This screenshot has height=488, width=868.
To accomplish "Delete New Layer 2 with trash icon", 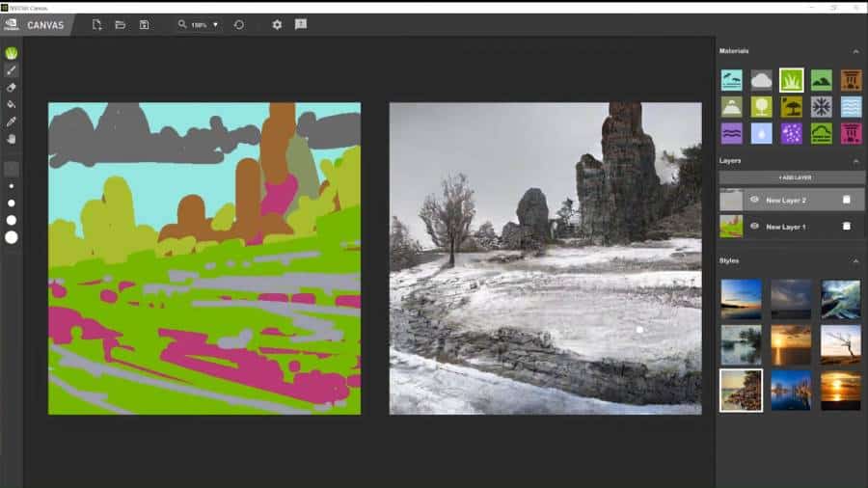I will [846, 200].
